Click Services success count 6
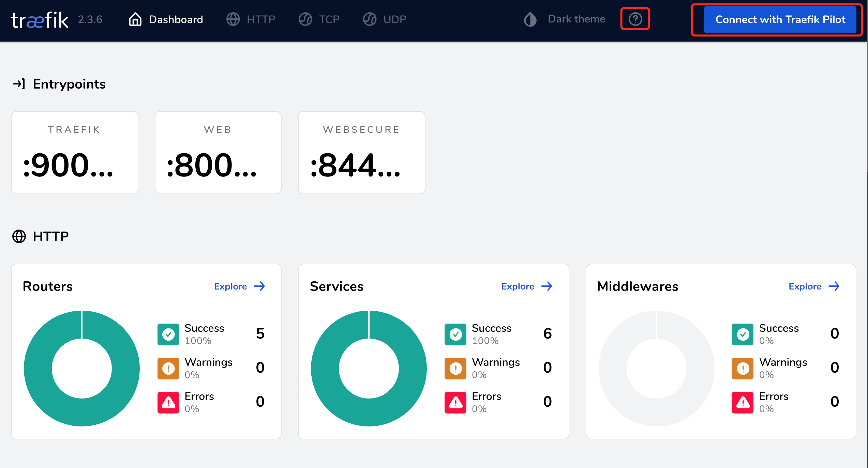 pos(548,333)
